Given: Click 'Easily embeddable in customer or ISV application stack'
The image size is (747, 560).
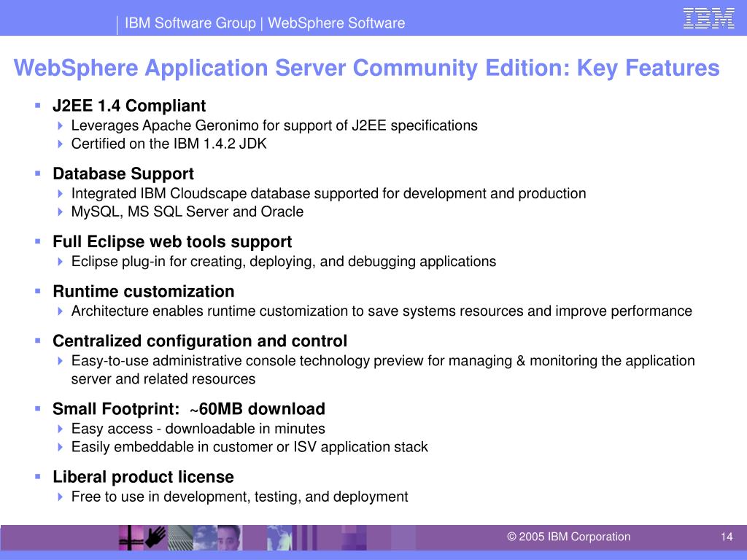Looking at the screenshot, I should point(249,447).
